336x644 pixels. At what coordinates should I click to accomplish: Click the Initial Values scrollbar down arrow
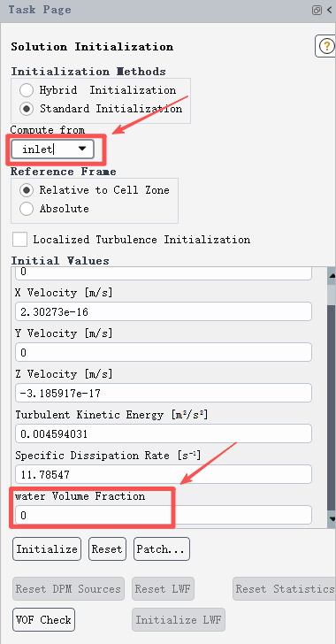[332, 519]
